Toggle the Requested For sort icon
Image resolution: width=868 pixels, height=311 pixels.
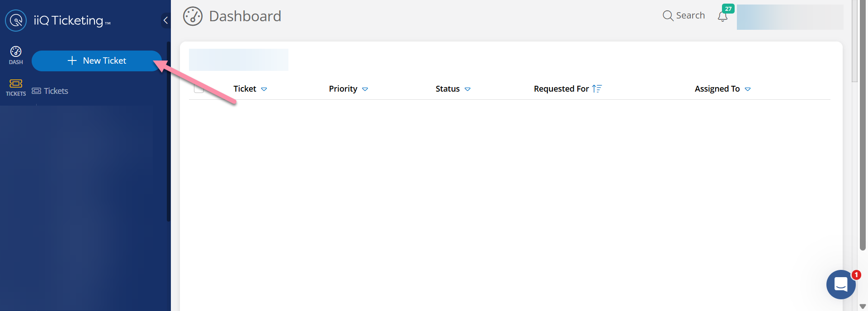point(597,89)
